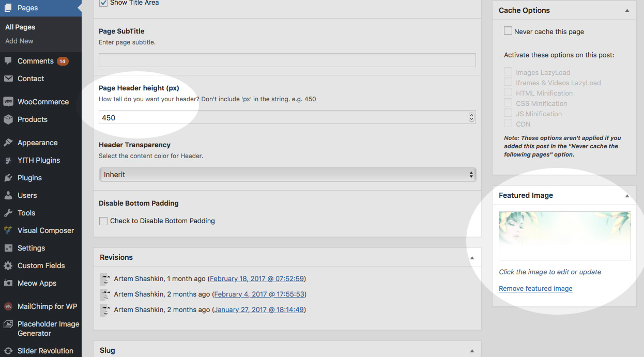Click the Comments speech bubble icon

pyautogui.click(x=8, y=61)
